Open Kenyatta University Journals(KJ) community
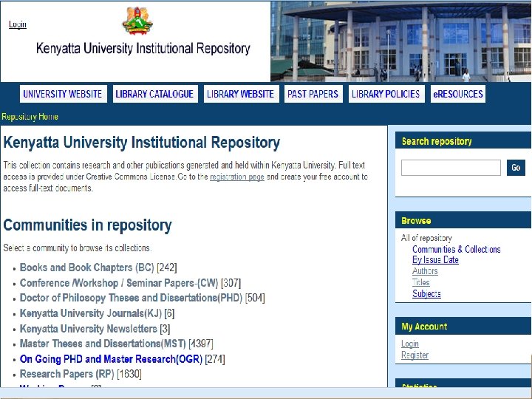Screen dimensions: 532x399 coord(91,313)
